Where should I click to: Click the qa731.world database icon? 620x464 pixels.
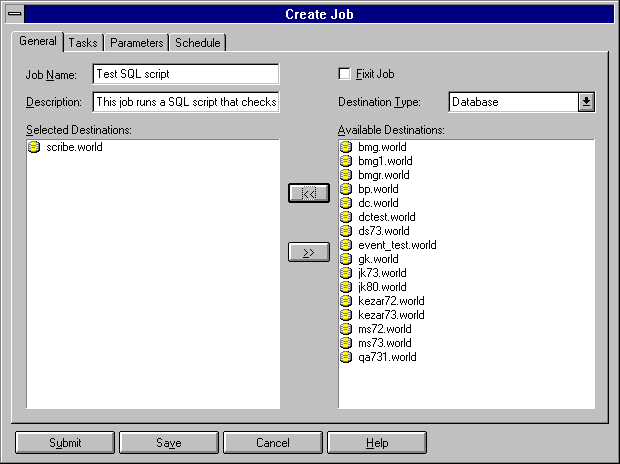pos(347,357)
